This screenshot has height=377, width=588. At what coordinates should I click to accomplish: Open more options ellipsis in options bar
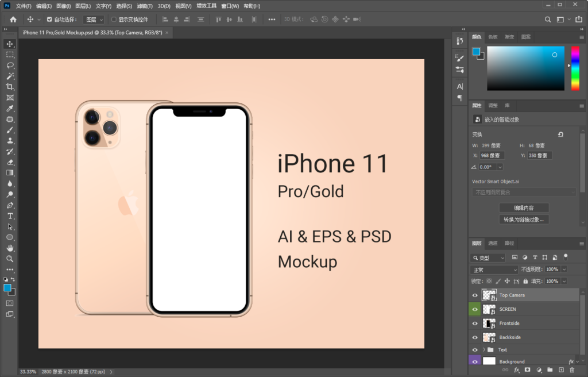point(272,20)
